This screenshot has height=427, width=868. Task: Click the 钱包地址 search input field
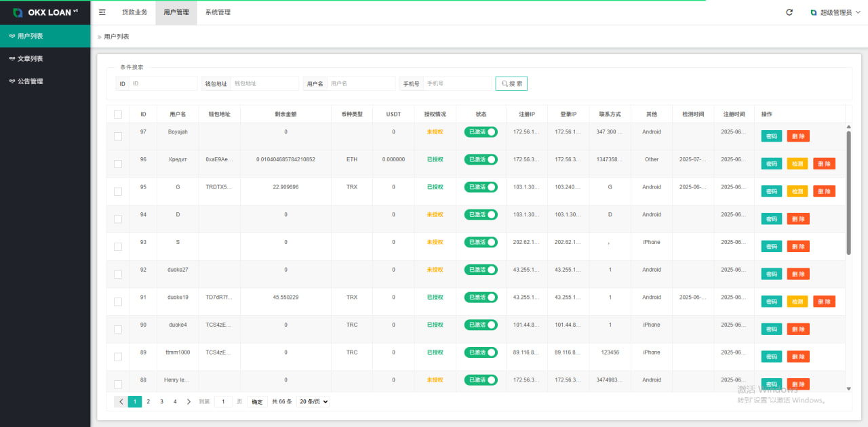pyautogui.click(x=264, y=83)
